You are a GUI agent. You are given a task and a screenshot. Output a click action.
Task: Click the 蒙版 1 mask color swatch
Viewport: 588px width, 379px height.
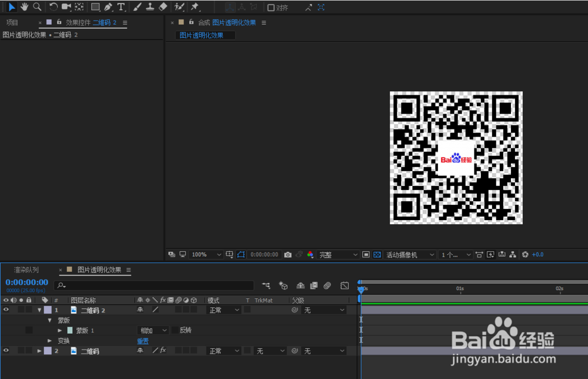pos(70,331)
